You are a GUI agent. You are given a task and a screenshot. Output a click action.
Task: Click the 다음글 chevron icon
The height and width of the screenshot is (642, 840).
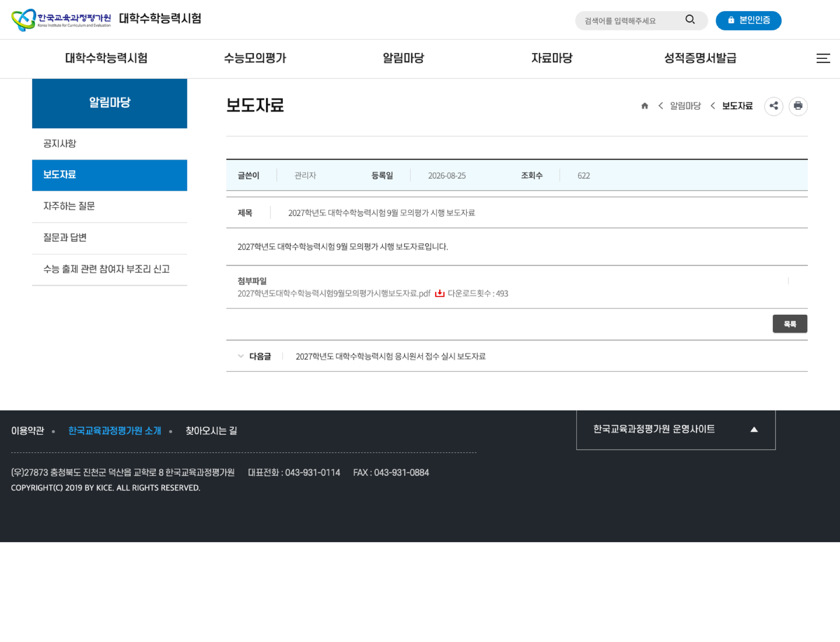(x=241, y=356)
